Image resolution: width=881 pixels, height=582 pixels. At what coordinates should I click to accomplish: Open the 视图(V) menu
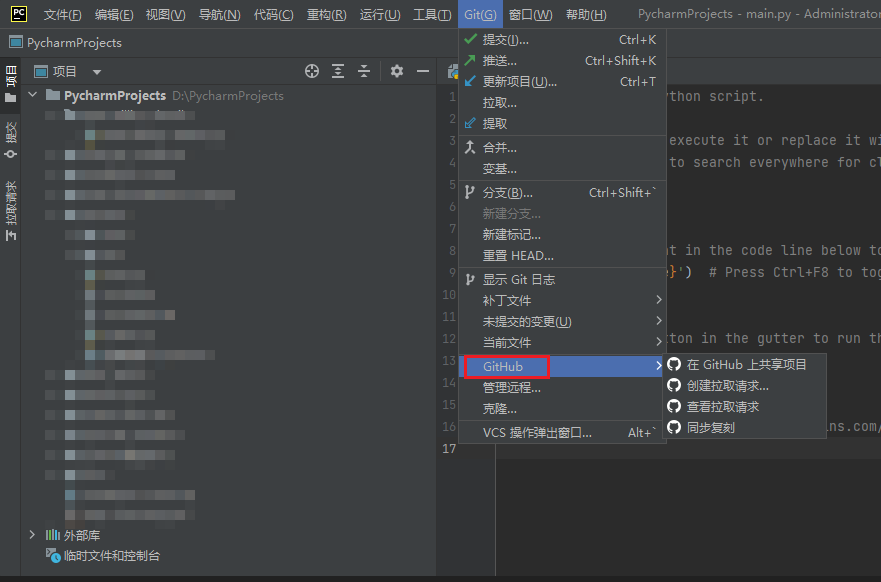coord(165,15)
